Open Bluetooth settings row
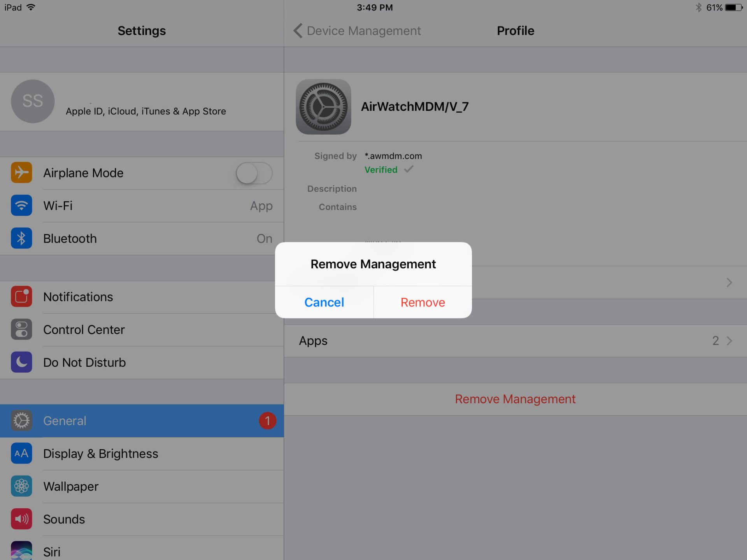Screen dimensions: 747x560 point(142,238)
